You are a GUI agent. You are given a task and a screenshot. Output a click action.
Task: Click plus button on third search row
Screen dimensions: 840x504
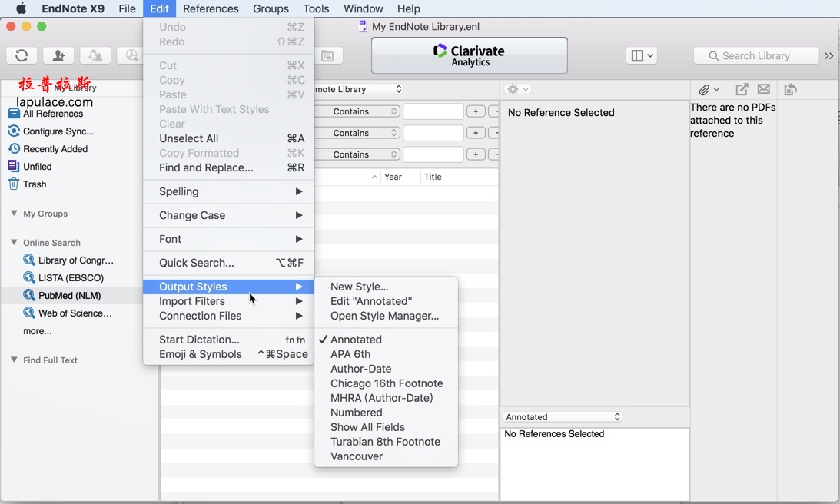click(x=476, y=154)
